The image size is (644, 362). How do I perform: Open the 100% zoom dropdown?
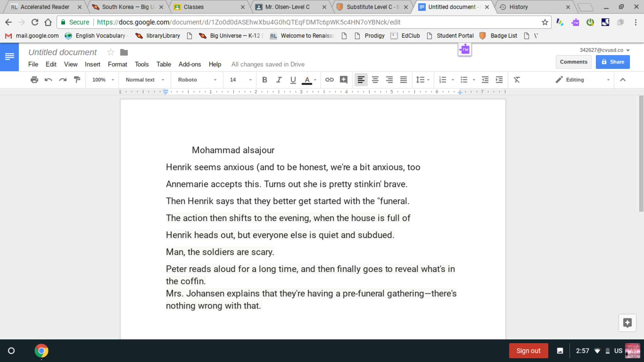[103, 80]
